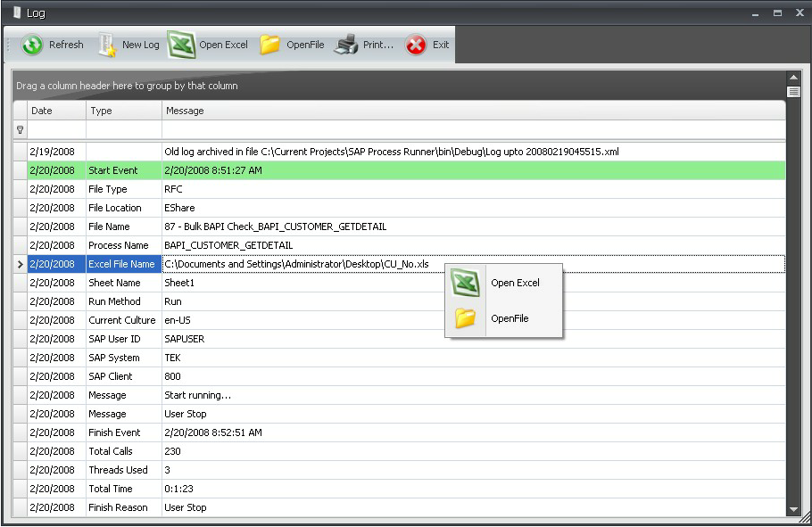Click the OpenFile folder icon in toolbar
Screen dimensions: 812x527
coord(270,45)
